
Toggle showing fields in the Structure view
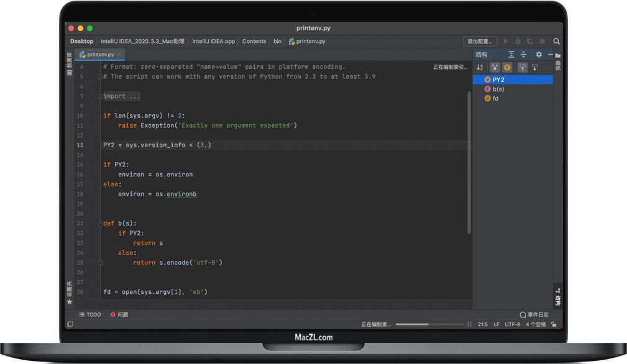[x=508, y=67]
